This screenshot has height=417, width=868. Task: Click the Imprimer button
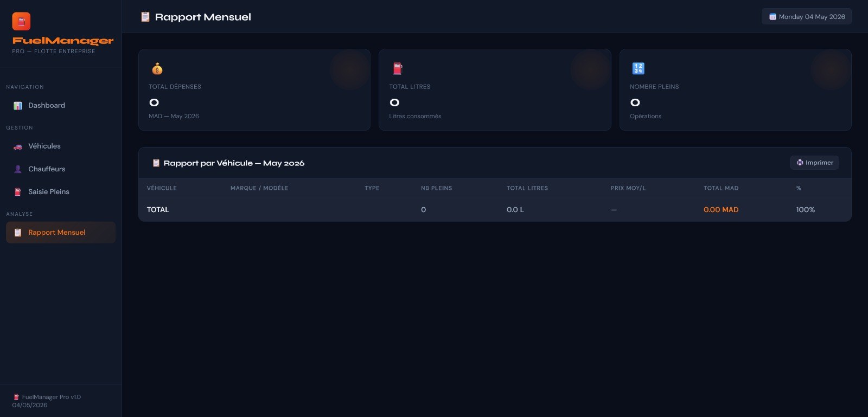[814, 163]
